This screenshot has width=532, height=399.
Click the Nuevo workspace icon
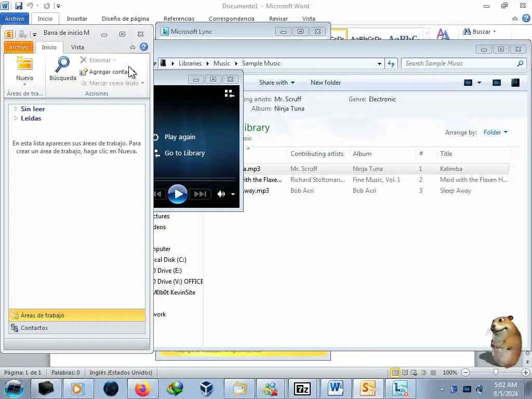point(24,64)
